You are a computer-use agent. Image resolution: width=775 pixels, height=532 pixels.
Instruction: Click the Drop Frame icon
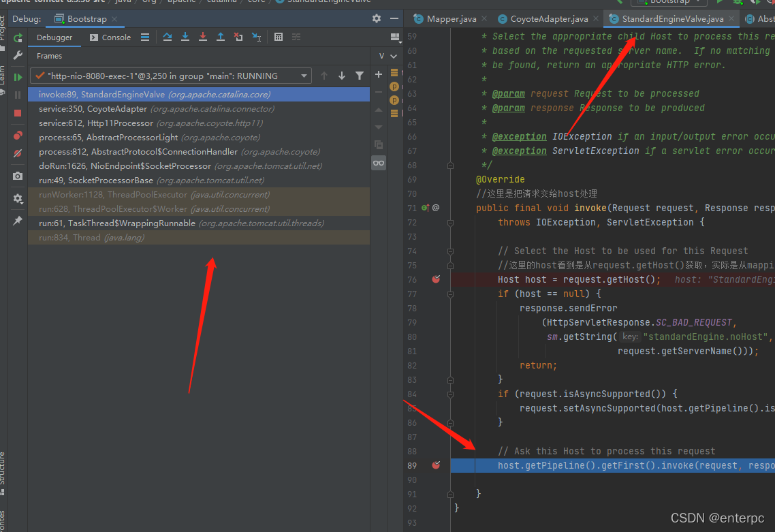238,37
